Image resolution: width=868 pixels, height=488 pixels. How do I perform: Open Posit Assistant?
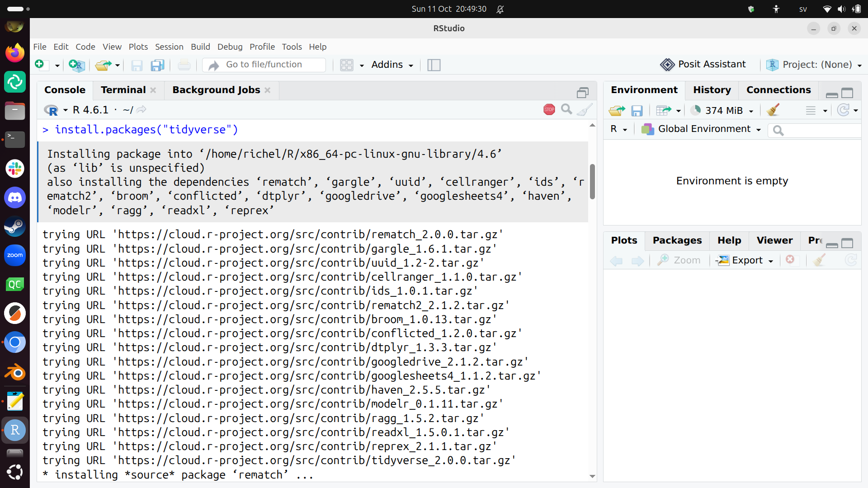coord(703,65)
